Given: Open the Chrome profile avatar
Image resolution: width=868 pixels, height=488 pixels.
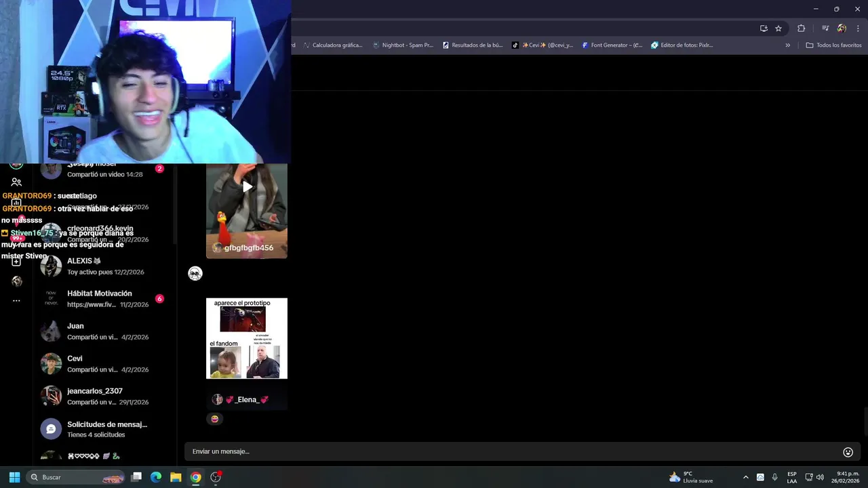Looking at the screenshot, I should 842,28.
